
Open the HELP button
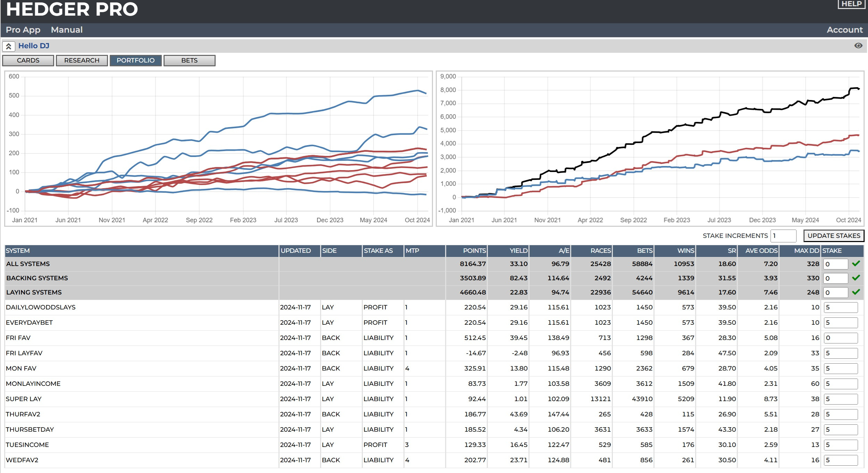coord(851,4)
